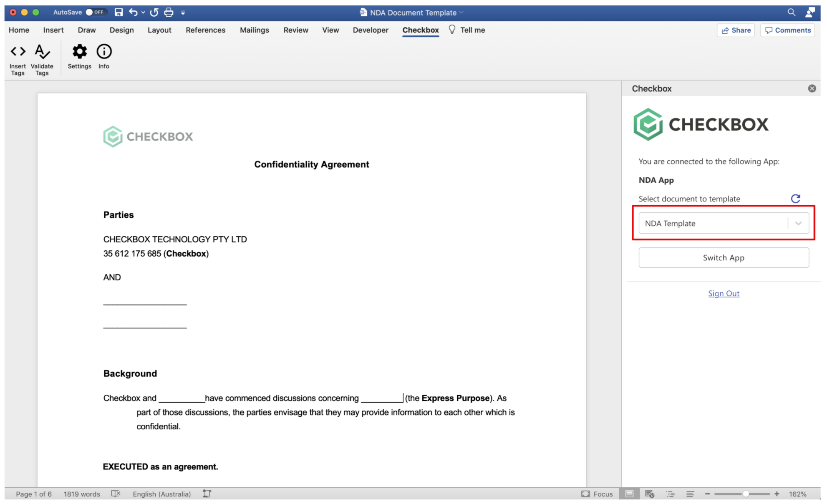Open the Mailings tab

click(x=255, y=30)
